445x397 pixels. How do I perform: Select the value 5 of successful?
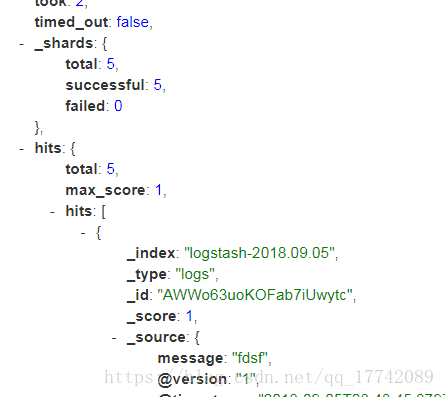click(157, 85)
